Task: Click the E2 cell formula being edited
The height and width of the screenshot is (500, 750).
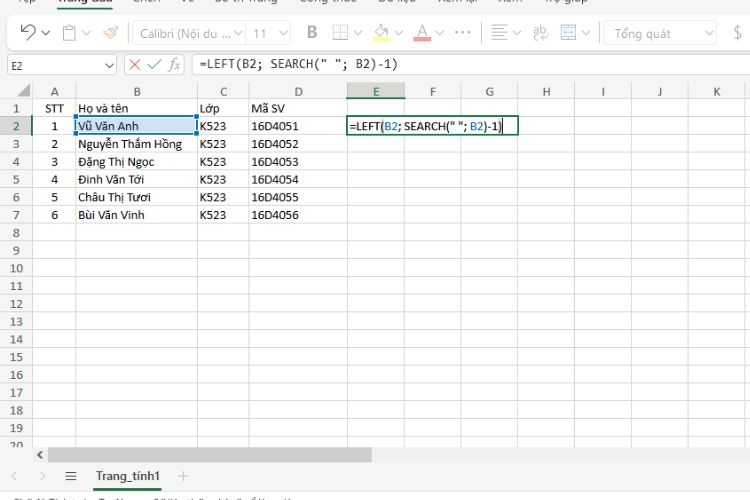Action: point(432,126)
